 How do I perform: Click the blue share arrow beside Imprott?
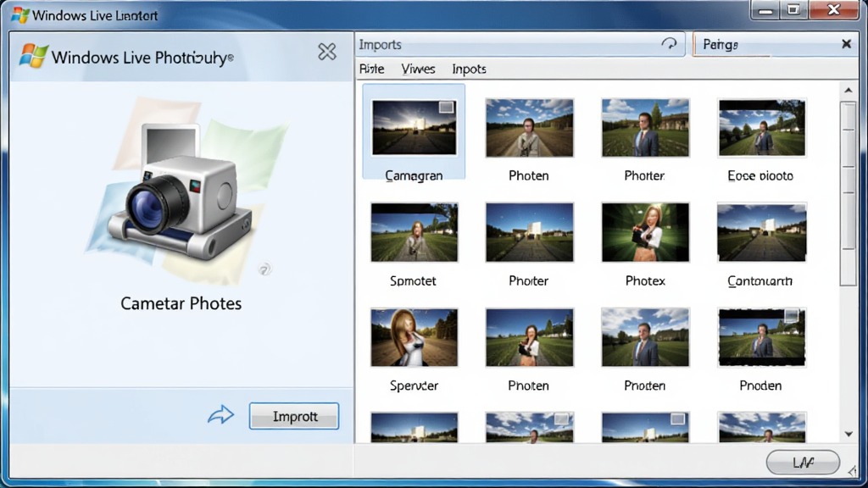[221, 414]
